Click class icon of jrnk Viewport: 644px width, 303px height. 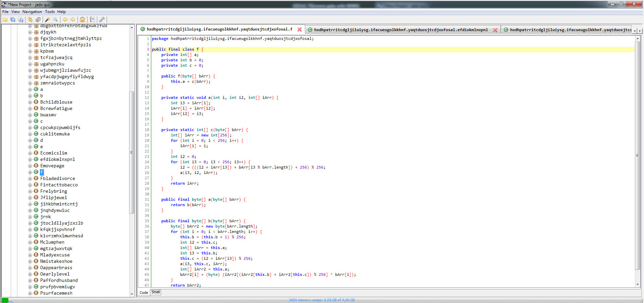36,217
